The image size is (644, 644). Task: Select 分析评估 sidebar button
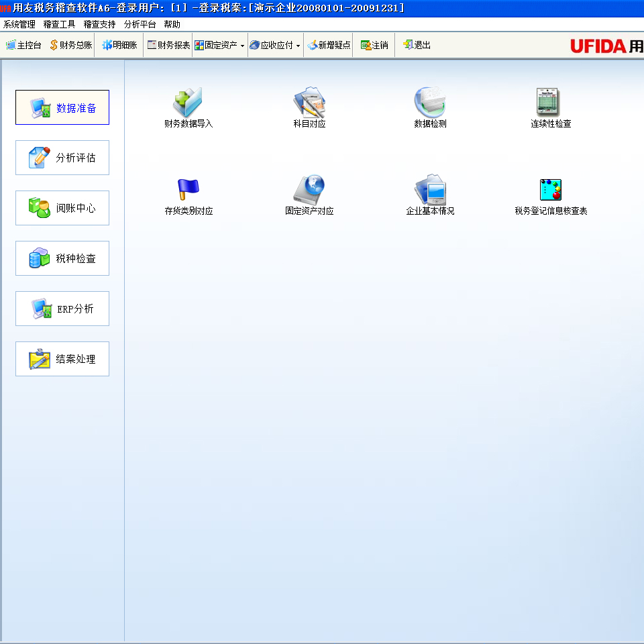[62, 158]
